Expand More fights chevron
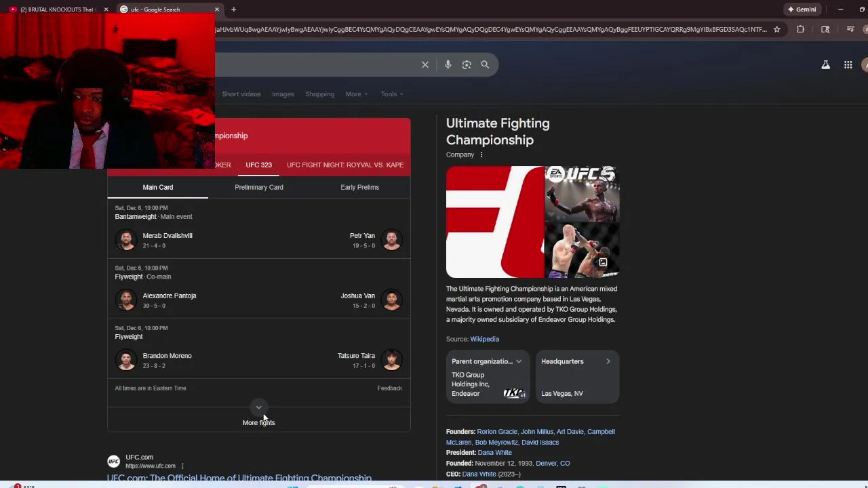Screen dimensions: 868x488 (x=258, y=407)
